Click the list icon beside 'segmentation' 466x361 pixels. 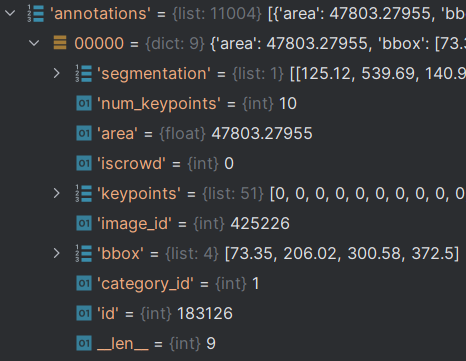[84, 73]
